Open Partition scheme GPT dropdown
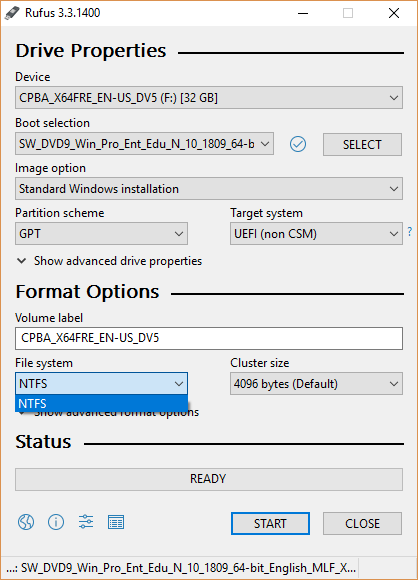The height and width of the screenshot is (580, 418). click(101, 234)
